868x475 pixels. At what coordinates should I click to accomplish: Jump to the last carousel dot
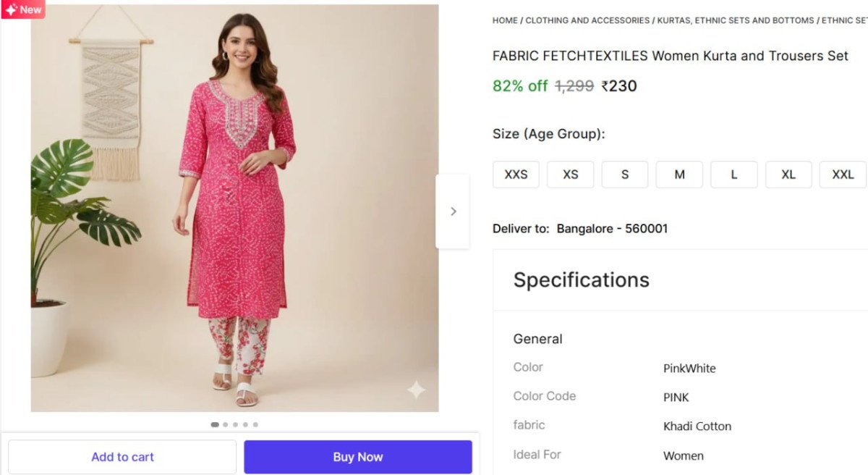255,425
